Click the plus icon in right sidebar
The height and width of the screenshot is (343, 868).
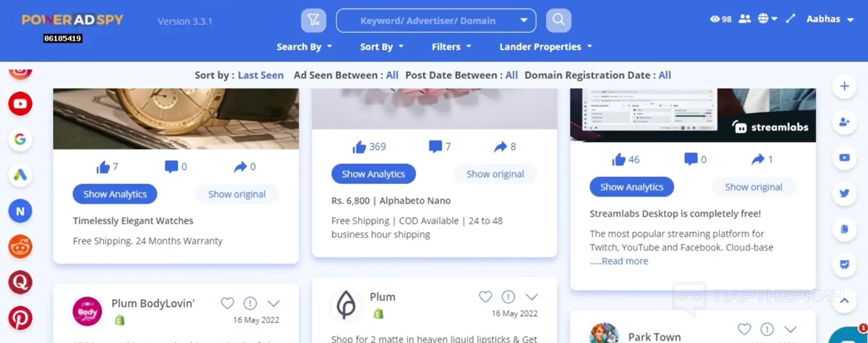[x=844, y=86]
